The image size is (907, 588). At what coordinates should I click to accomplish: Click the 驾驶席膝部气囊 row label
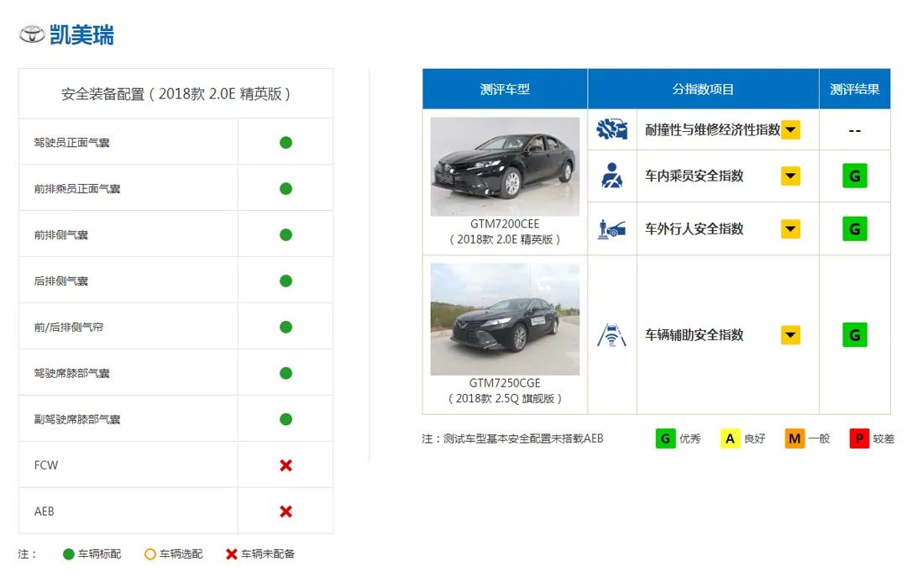click(71, 373)
